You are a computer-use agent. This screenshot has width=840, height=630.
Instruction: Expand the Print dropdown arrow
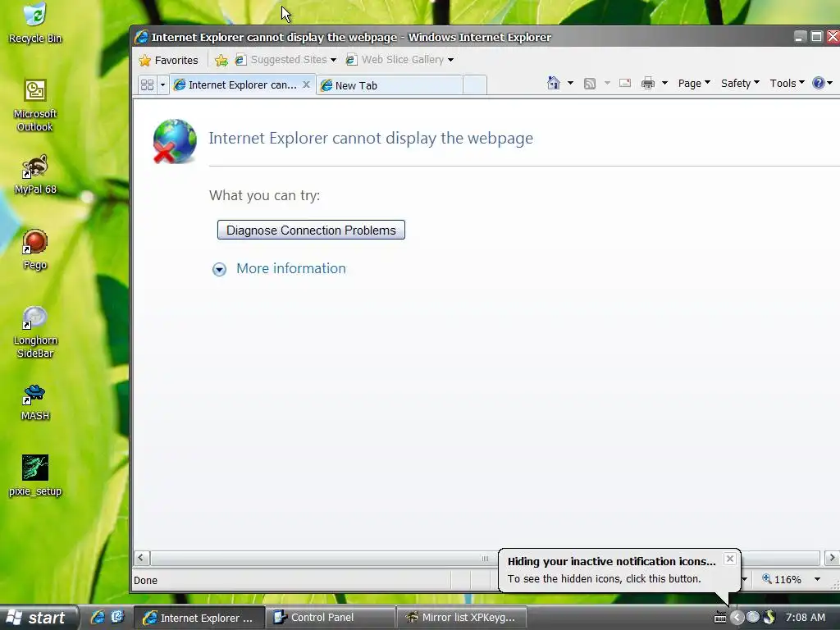(x=664, y=83)
